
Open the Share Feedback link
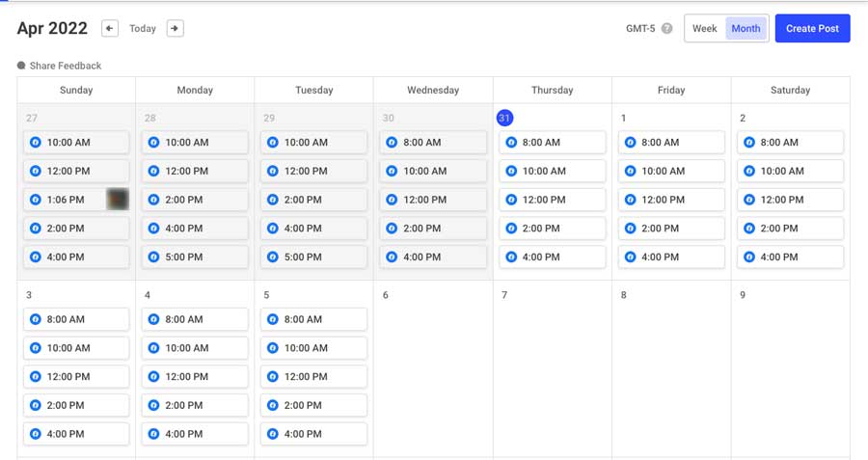coord(65,66)
